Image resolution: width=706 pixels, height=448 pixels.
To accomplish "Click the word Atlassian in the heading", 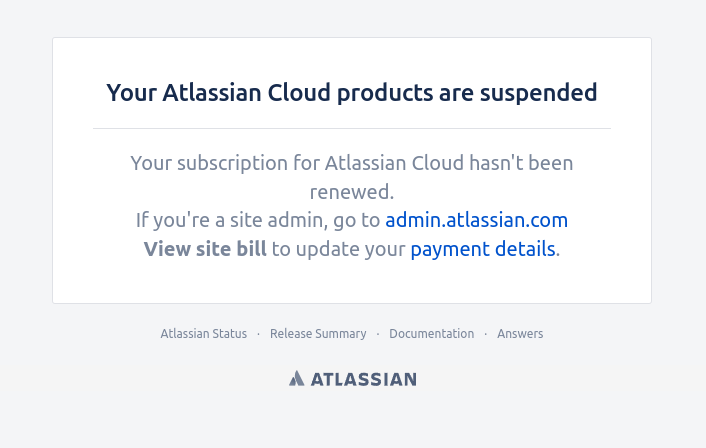I will pyautogui.click(x=212, y=93).
